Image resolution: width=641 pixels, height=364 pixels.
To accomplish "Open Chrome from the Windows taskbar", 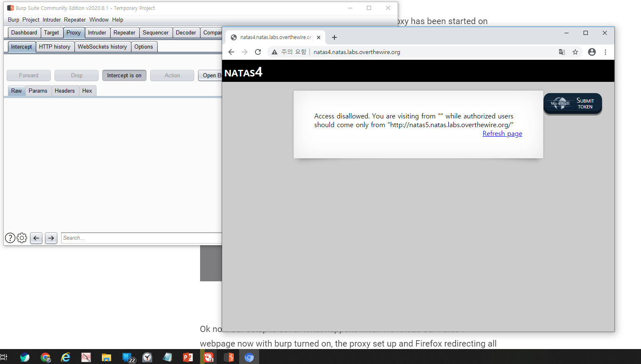I will (x=45, y=357).
